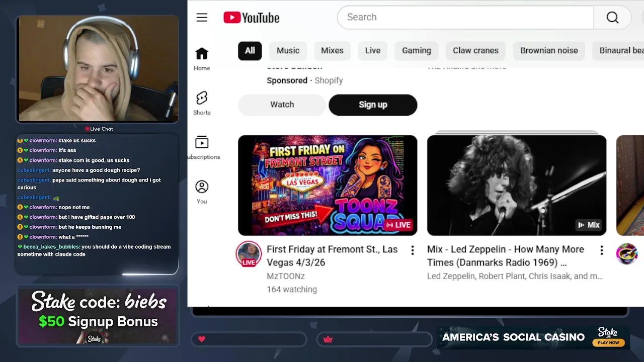
Task: Click chat message 'i have gifted papa over 100'
Action: click(97, 217)
